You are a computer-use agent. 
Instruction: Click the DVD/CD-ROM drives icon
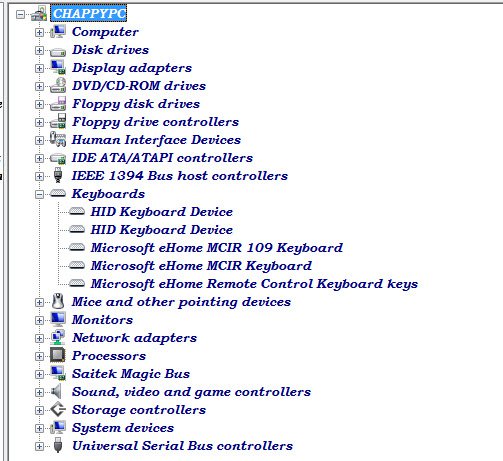[58, 86]
